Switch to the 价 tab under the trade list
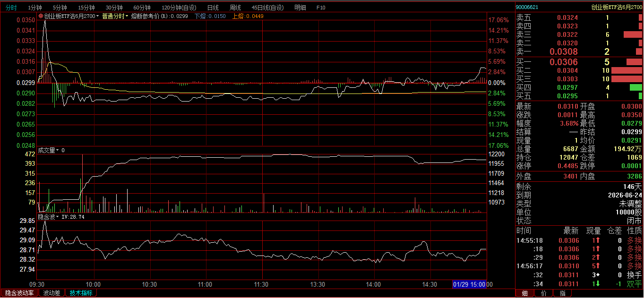This screenshot has height=298, width=644. click(543, 293)
